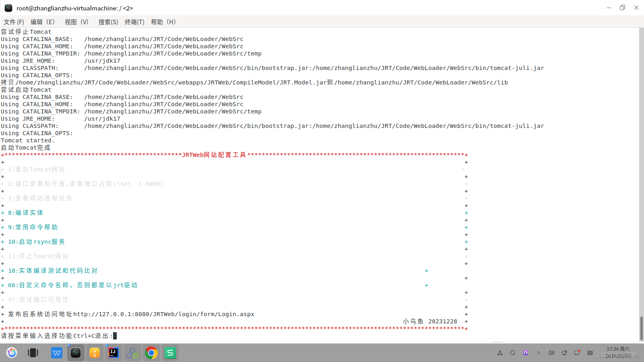Image resolution: width=644 pixels, height=362 pixels.
Task: Click the input prompt line 请按菜单输入选择功能
Action: click(x=59, y=336)
